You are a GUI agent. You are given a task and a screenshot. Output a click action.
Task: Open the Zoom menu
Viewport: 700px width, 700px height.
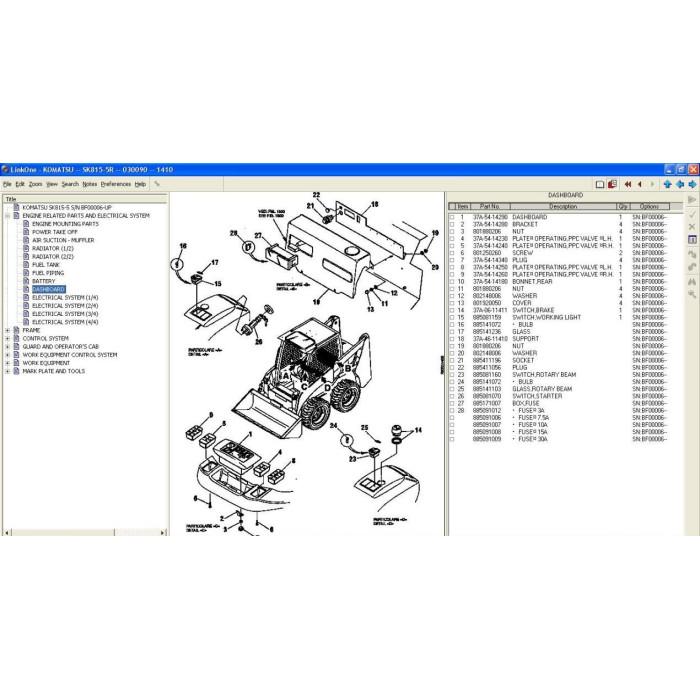[35, 184]
